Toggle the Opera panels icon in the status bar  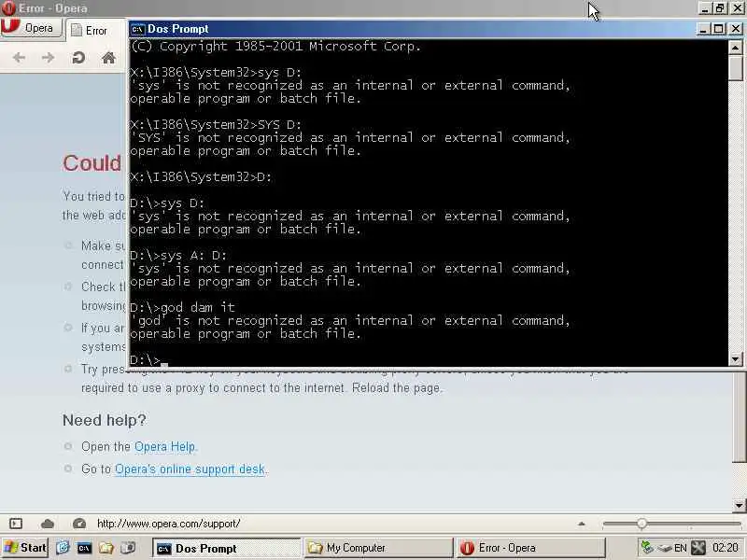(x=16, y=524)
